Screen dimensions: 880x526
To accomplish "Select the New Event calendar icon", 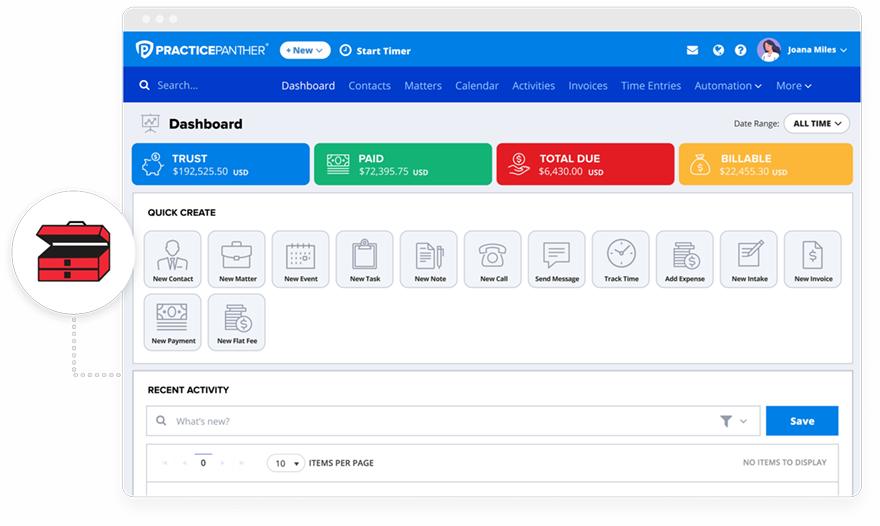I will 301,259.
